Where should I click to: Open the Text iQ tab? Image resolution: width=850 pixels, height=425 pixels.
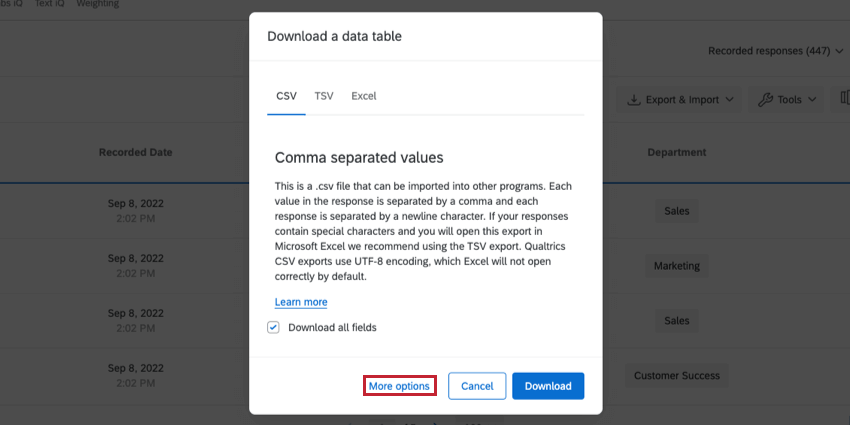point(50,4)
